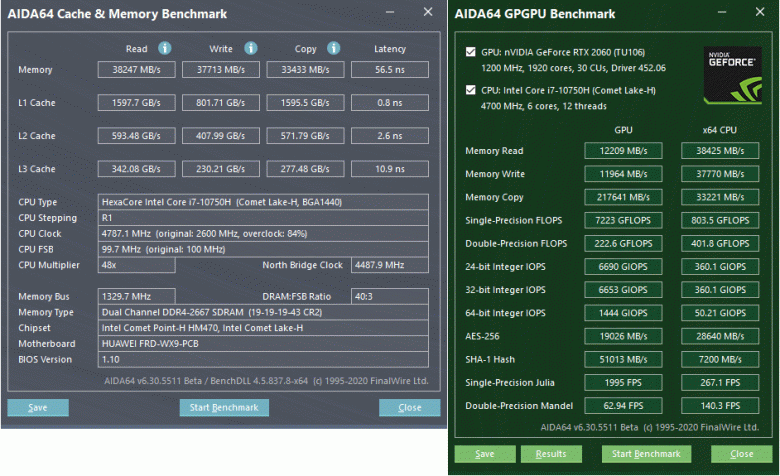The height and width of the screenshot is (476, 780).
Task: Click the info icon next to Read
Action: pyautogui.click(x=165, y=48)
